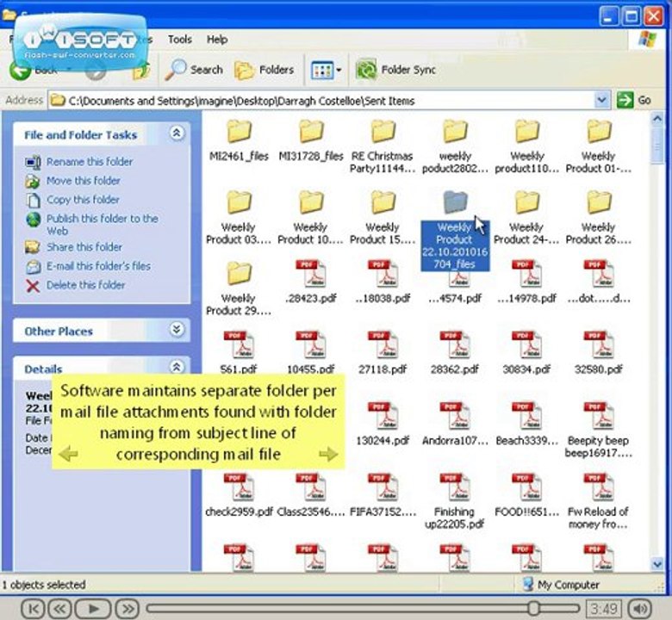Click Move this folder link
The height and width of the screenshot is (620, 672).
point(84,180)
